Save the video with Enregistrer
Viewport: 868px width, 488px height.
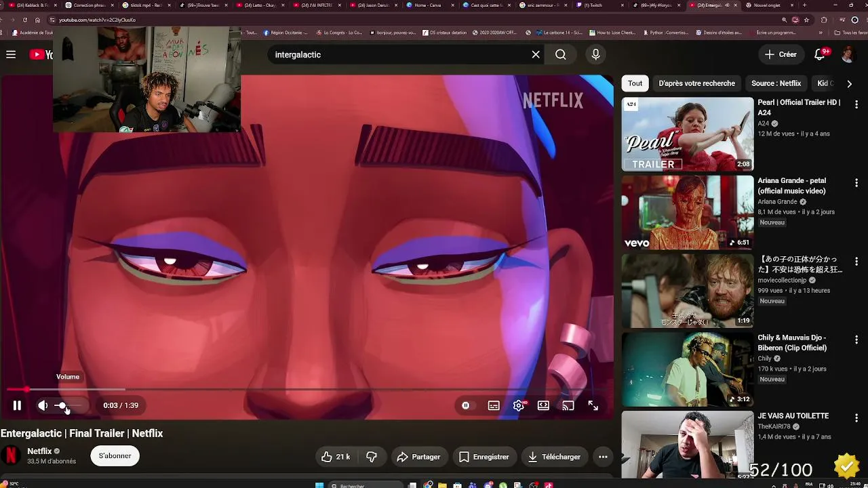click(484, 457)
